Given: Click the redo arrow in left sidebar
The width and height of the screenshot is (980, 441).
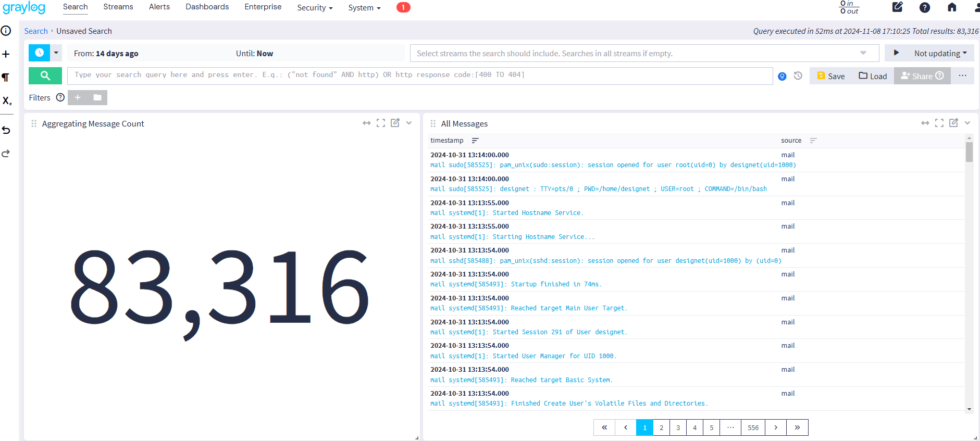Looking at the screenshot, I should tap(6, 154).
